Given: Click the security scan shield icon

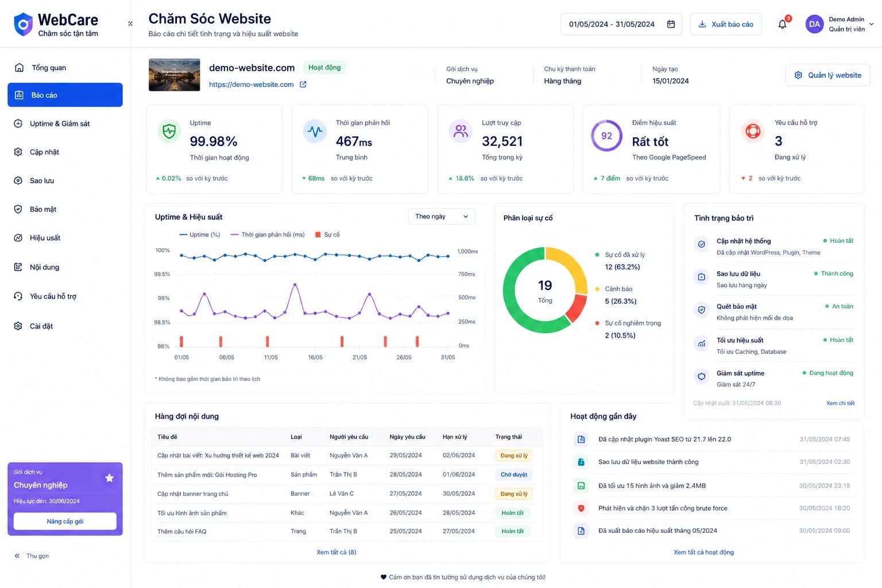Looking at the screenshot, I should 701,310.
